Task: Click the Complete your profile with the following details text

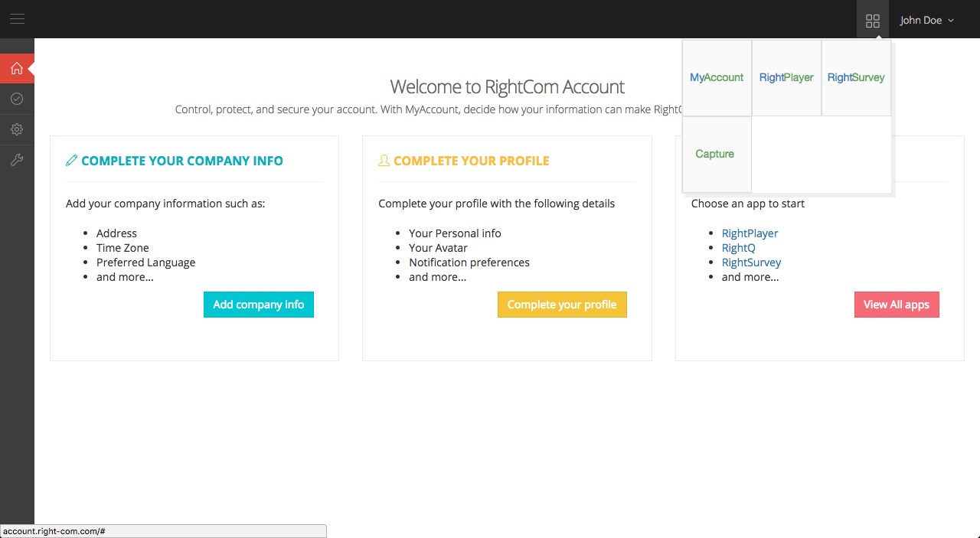Action: [x=496, y=204]
